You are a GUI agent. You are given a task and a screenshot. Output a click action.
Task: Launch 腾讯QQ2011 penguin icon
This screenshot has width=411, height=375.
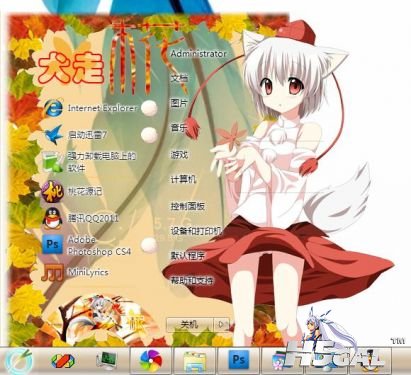pyautogui.click(x=53, y=218)
